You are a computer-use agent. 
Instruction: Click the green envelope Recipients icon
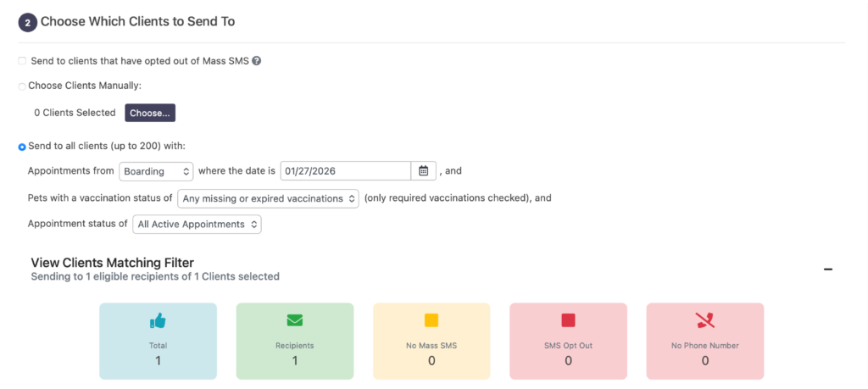[294, 320]
